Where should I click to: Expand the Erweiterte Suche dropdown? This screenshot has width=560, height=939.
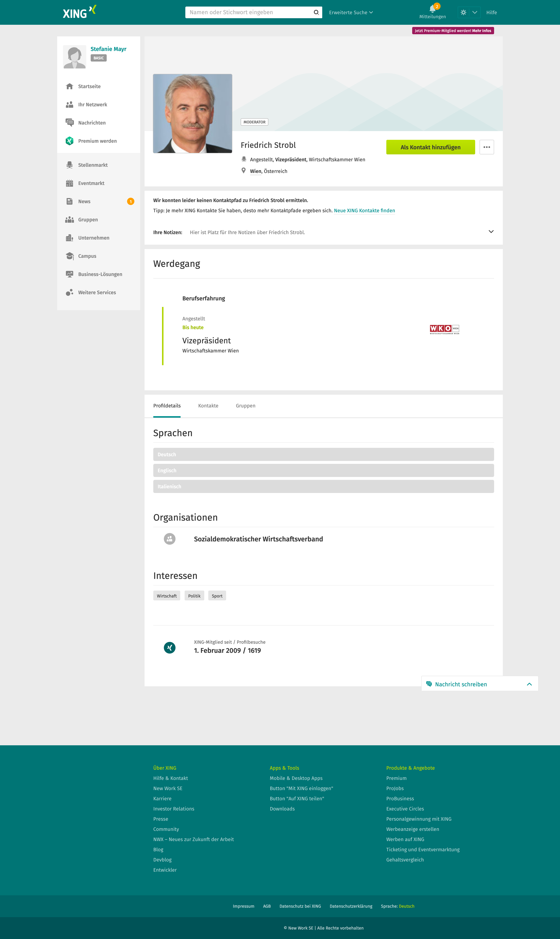351,12
